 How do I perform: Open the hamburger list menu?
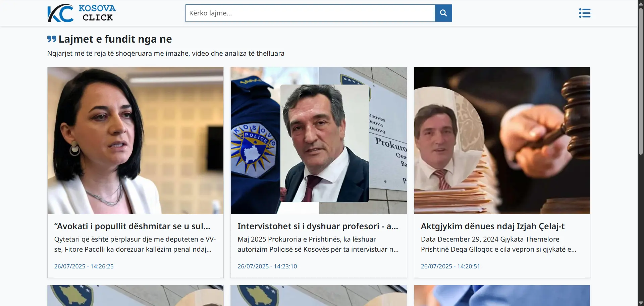(x=584, y=13)
